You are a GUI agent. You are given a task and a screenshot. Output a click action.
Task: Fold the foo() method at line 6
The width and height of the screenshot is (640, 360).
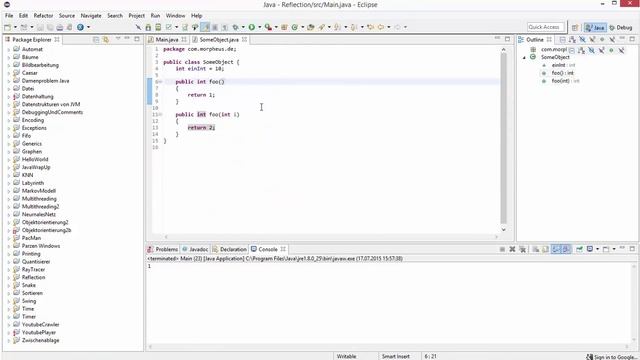[160, 82]
